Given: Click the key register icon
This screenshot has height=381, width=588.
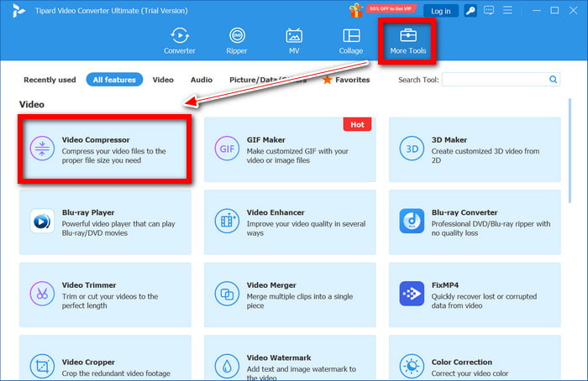Looking at the screenshot, I should tap(472, 11).
